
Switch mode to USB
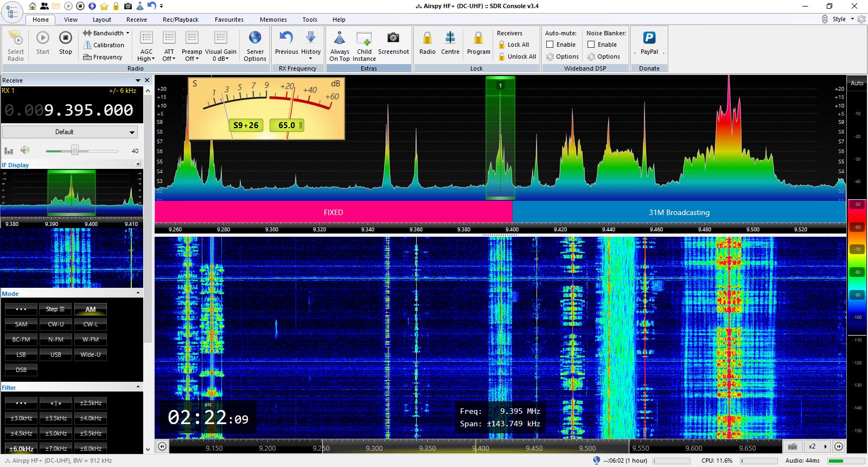pos(56,355)
